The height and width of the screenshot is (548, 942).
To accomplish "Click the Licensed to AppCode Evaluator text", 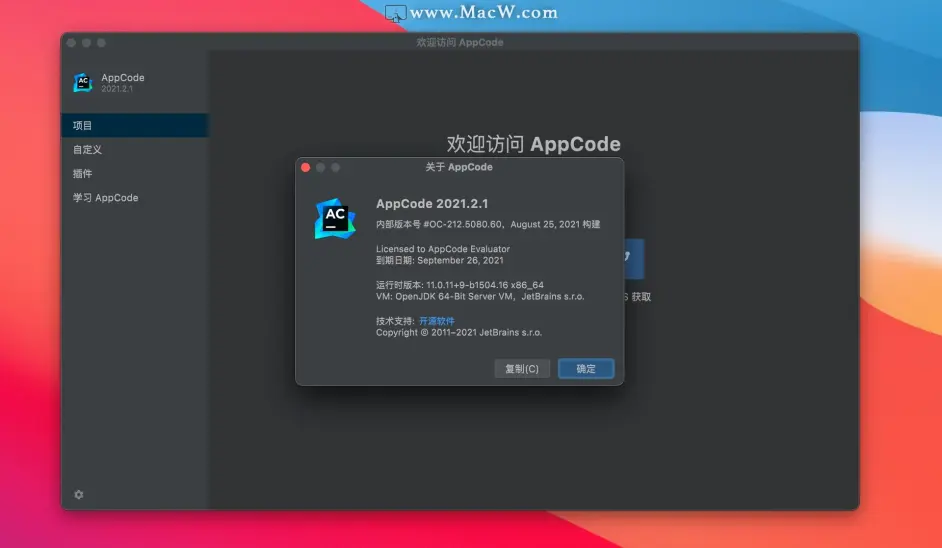I will point(443,249).
